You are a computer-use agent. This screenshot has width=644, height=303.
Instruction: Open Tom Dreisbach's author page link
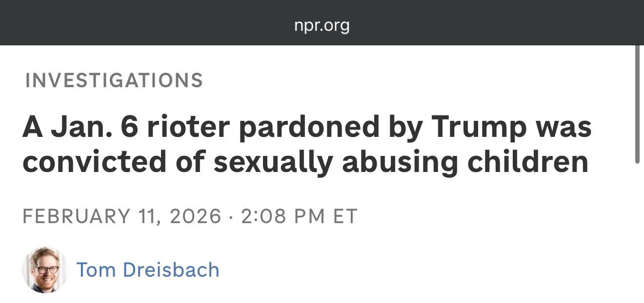pos(148,269)
